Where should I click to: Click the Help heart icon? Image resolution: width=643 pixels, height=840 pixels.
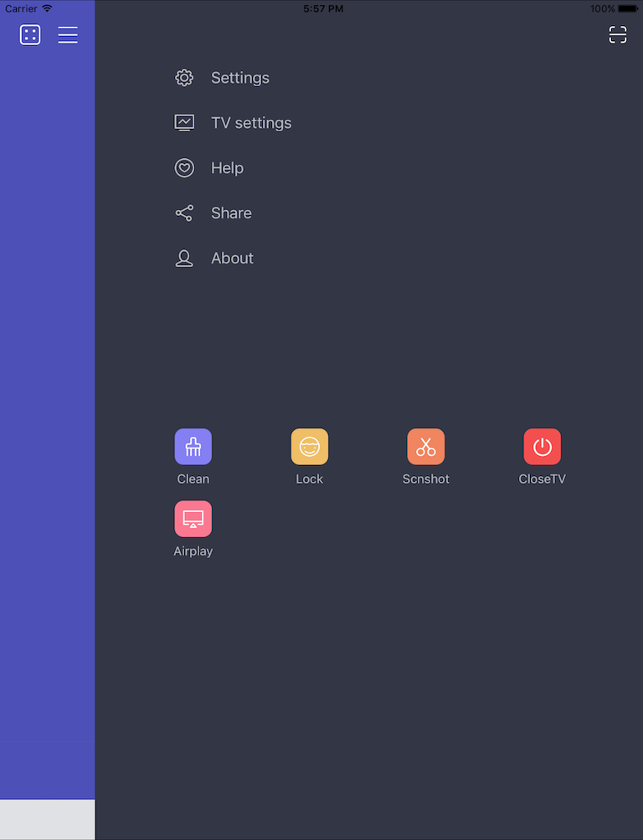point(184,167)
